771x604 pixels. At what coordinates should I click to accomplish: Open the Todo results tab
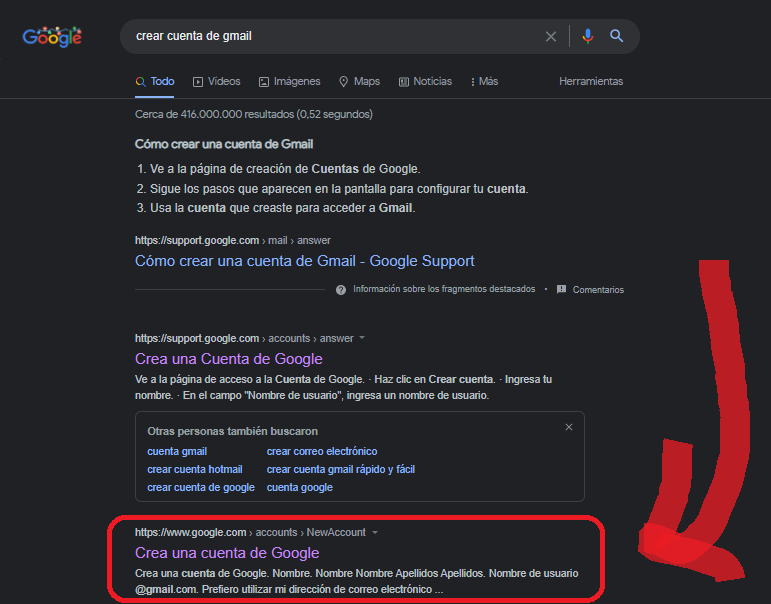pyautogui.click(x=155, y=82)
